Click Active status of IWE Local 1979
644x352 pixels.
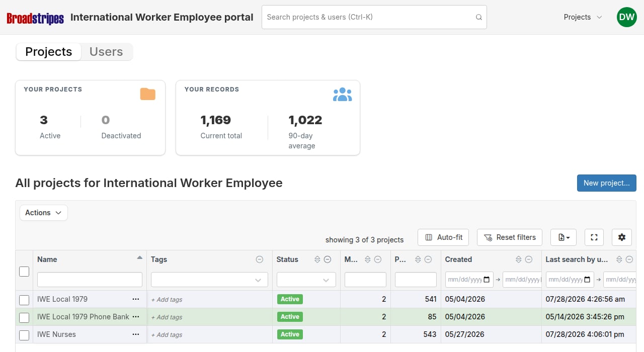290,299
